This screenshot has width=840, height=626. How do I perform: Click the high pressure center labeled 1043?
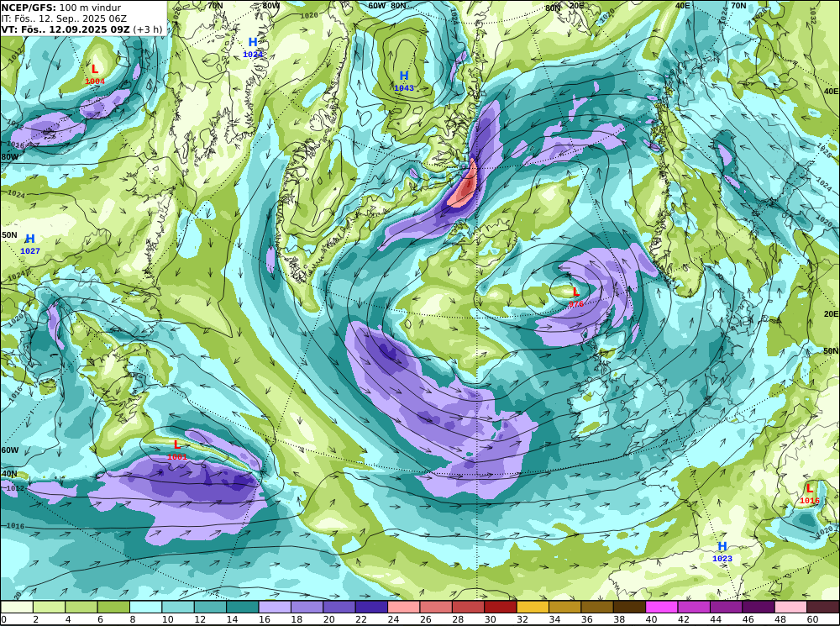(404, 81)
